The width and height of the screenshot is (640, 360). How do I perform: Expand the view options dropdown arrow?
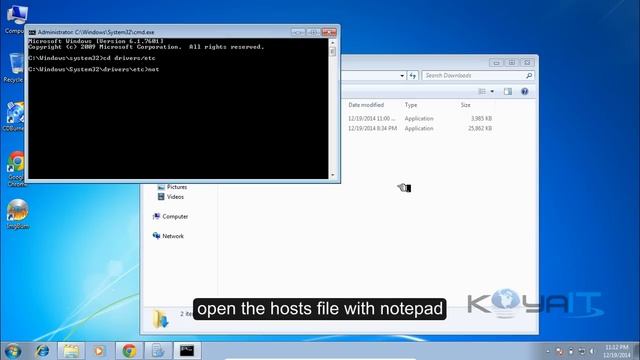[x=492, y=91]
